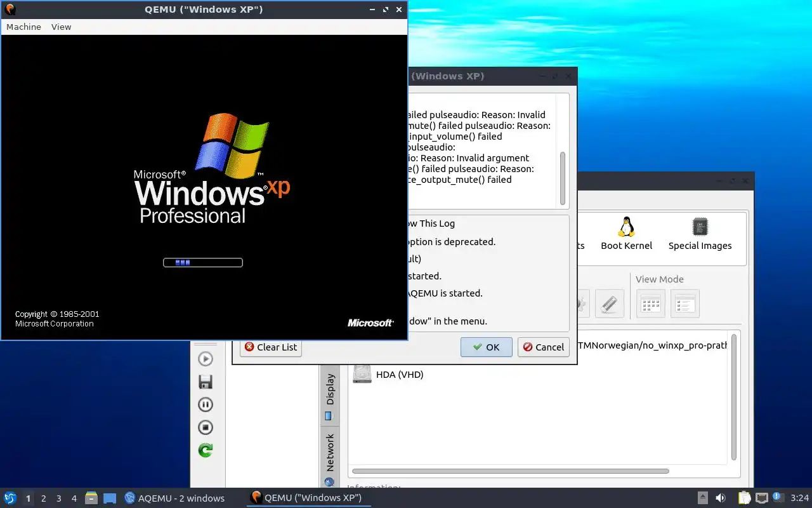Click the 3:24 clock in the panel
This screenshot has width=812, height=508.
pyautogui.click(x=799, y=498)
